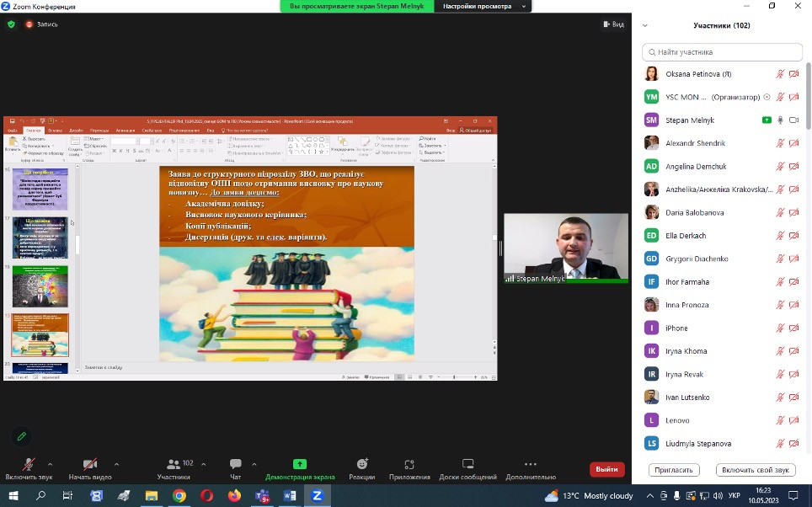
Task: Click the camera-off icon for Daria Balobanova
Action: (793, 212)
